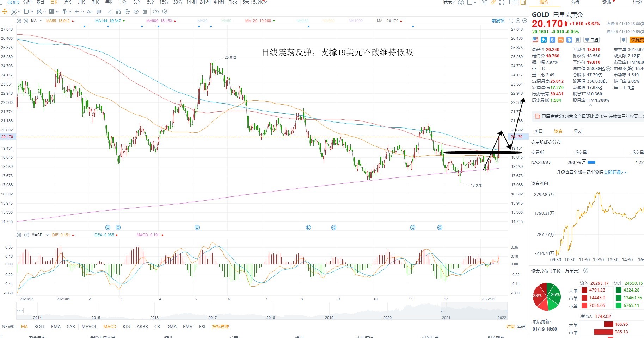Image resolution: width=644 pixels, height=338 pixels.
Task: Open 指标管理 indicator management
Action: (220, 327)
